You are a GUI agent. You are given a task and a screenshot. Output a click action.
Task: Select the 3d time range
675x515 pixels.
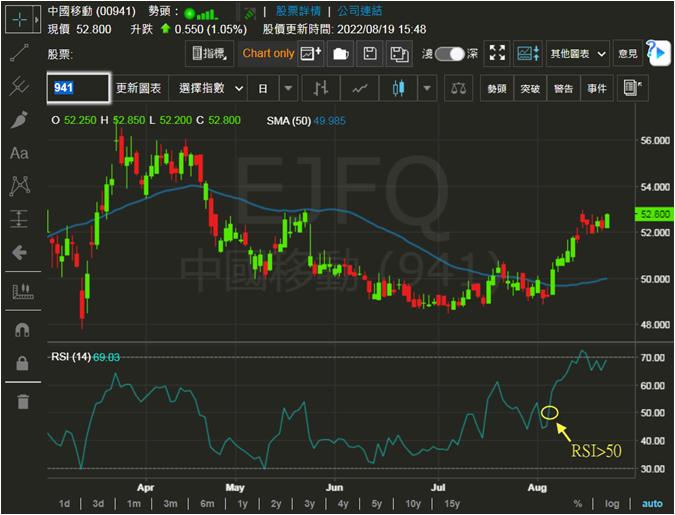pos(98,503)
